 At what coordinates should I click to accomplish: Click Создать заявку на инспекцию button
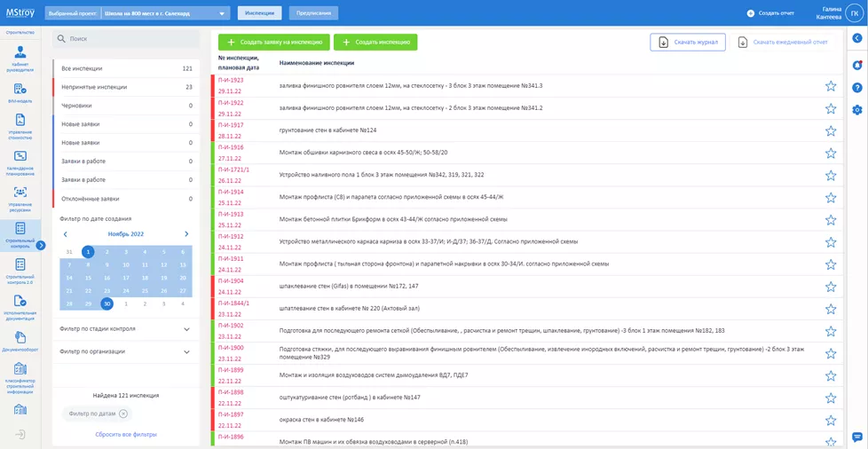click(x=274, y=42)
